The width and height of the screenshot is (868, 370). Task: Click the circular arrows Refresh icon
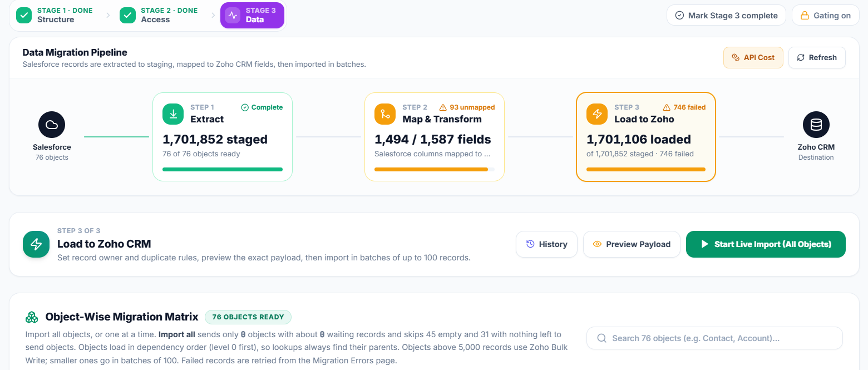pyautogui.click(x=801, y=57)
